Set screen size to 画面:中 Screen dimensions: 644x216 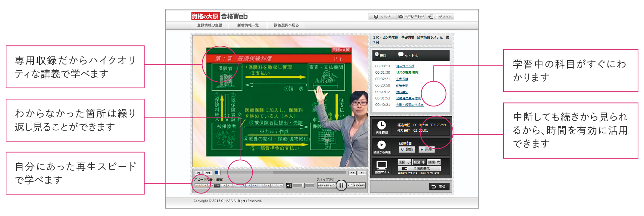[x=419, y=162]
